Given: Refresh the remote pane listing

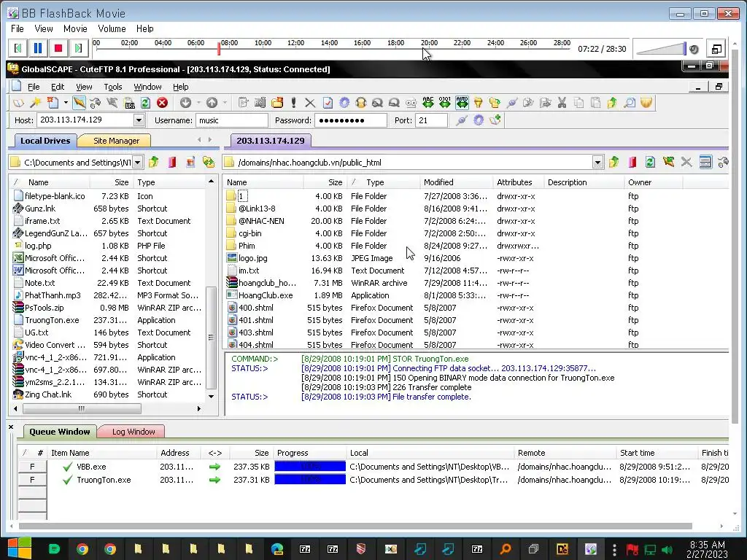Looking at the screenshot, I should point(650,163).
